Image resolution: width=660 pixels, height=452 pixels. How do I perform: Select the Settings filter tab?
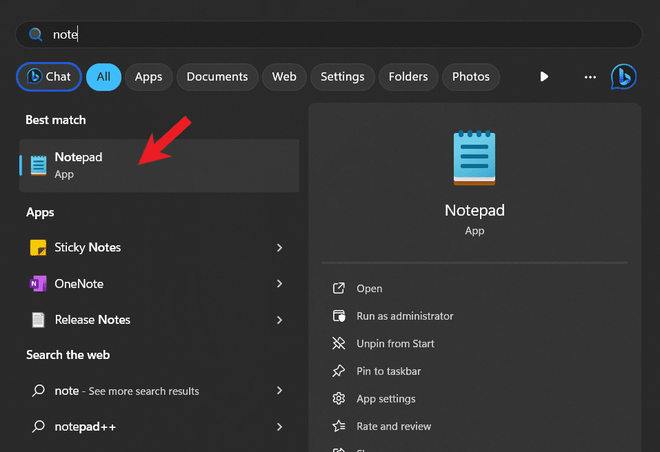[x=342, y=77]
